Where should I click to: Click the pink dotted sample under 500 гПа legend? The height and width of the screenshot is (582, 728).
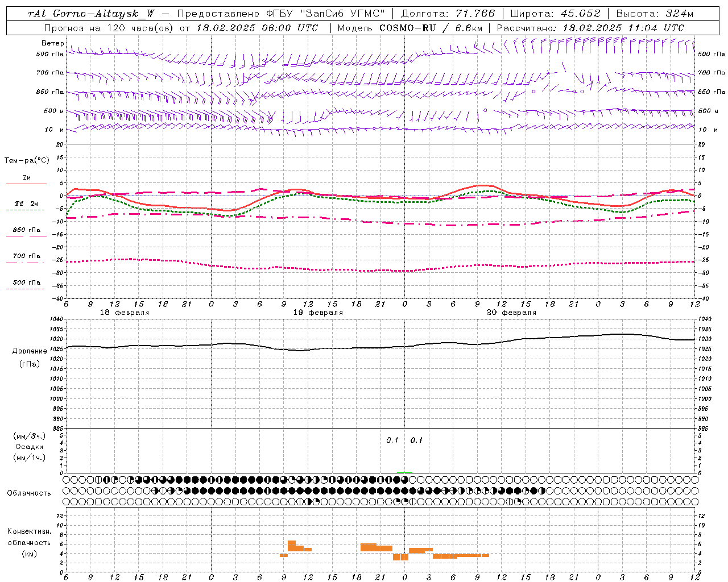(x=25, y=289)
